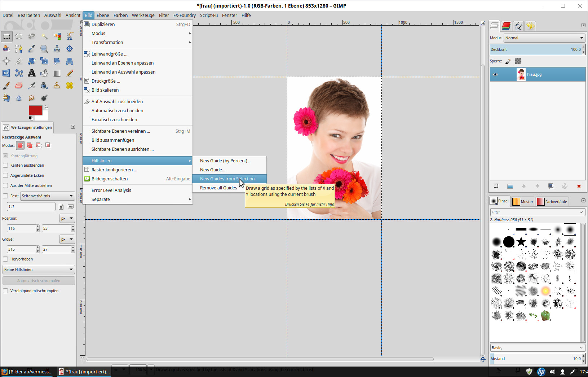This screenshot has width=588, height=377.
Task: Click the red foreground color swatch
Action: pos(35,110)
